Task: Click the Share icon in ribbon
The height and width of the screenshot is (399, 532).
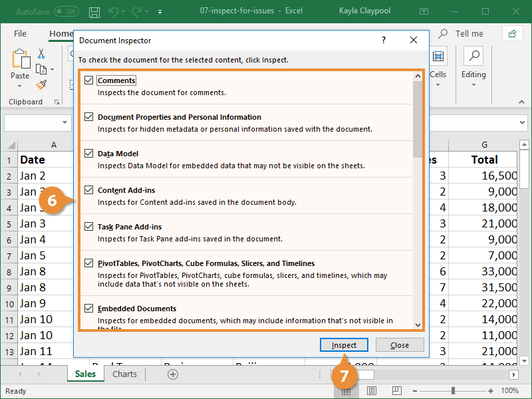Action: tap(512, 33)
